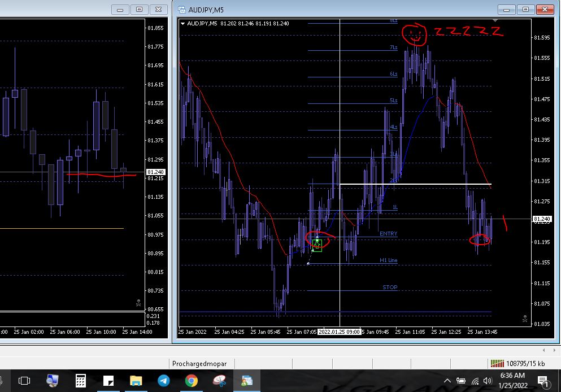Open the black-and-white notes app taskbar icon
This screenshot has height=392, width=561.
pyautogui.click(x=108, y=381)
